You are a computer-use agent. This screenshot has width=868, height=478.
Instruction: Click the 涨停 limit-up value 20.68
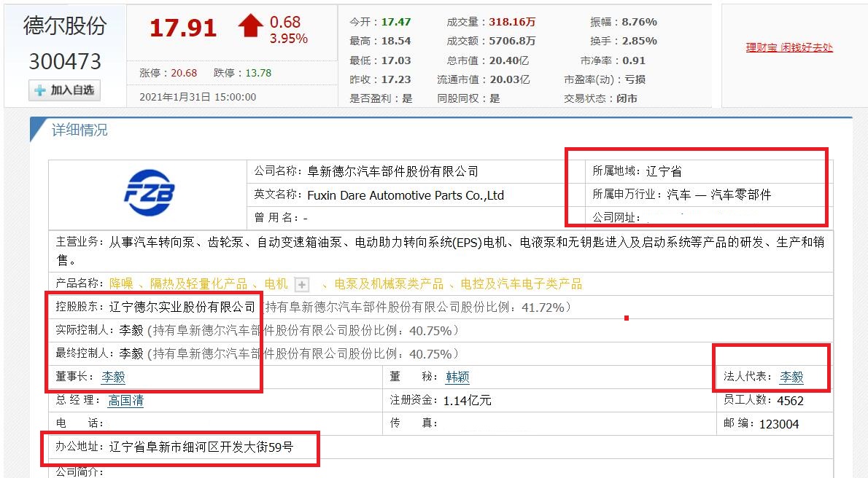point(184,73)
